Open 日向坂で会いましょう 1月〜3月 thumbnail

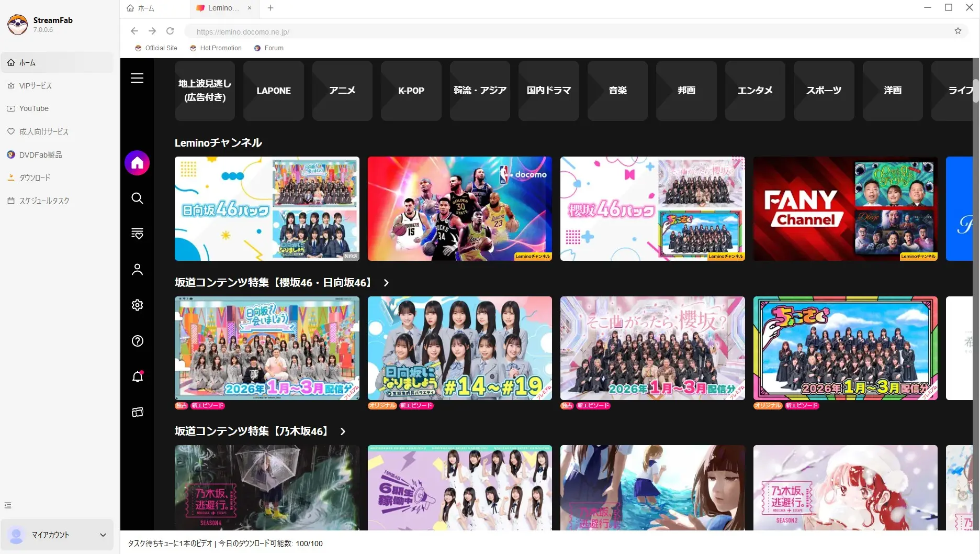[x=267, y=348]
